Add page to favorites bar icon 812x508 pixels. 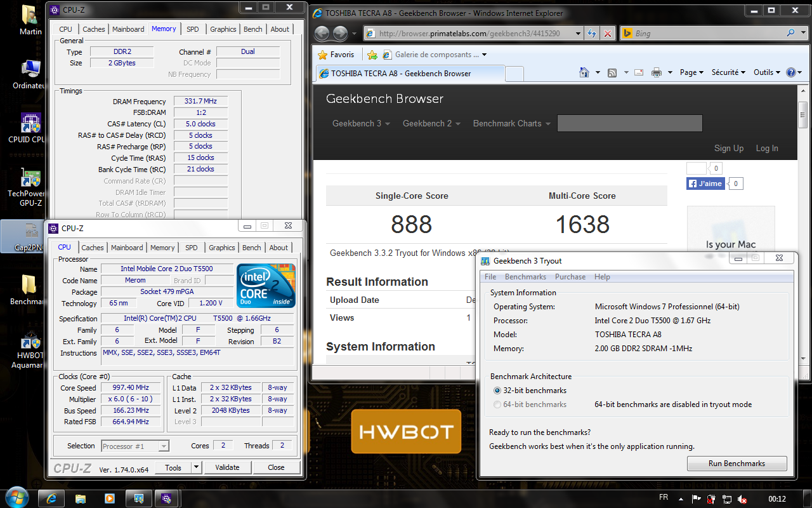372,55
